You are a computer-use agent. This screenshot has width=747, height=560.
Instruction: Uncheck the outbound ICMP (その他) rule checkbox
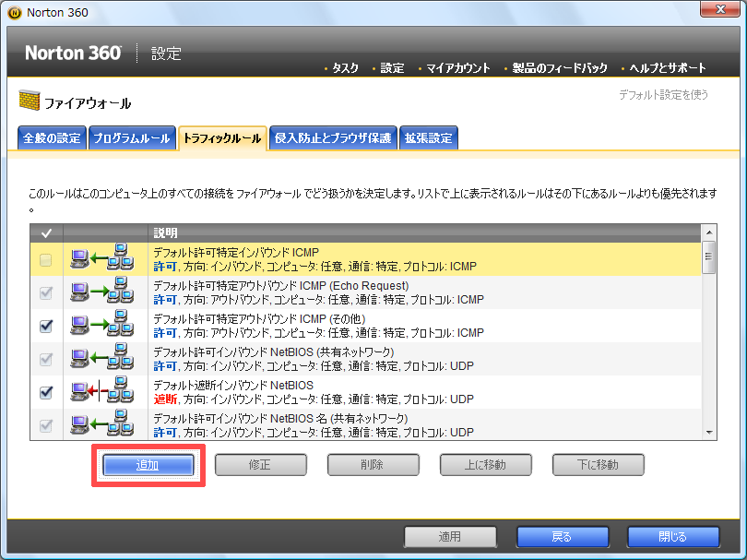46,326
